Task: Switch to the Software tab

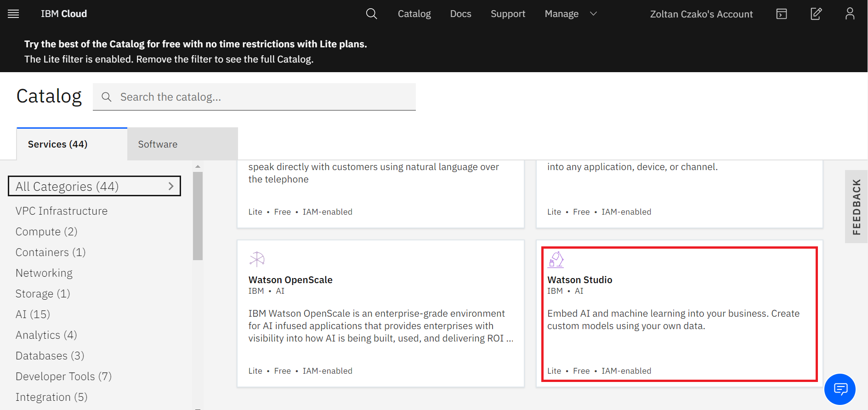Action: 182,144
